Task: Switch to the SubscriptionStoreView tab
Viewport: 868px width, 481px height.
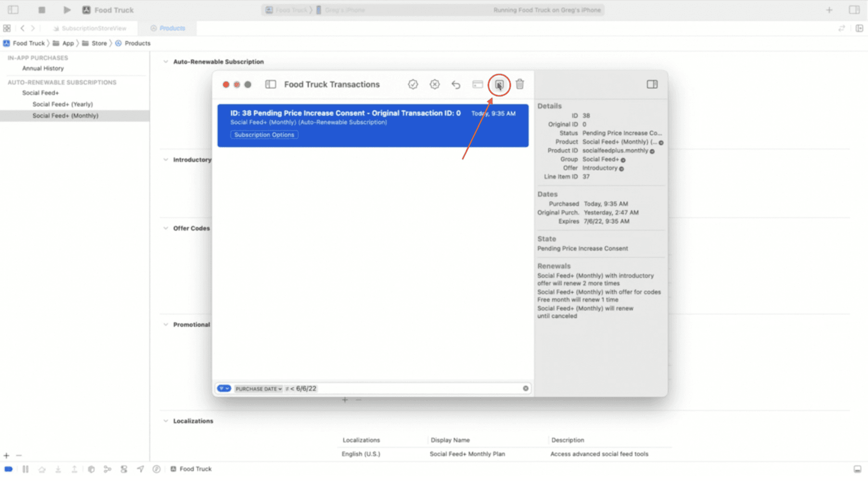Action: pos(93,28)
